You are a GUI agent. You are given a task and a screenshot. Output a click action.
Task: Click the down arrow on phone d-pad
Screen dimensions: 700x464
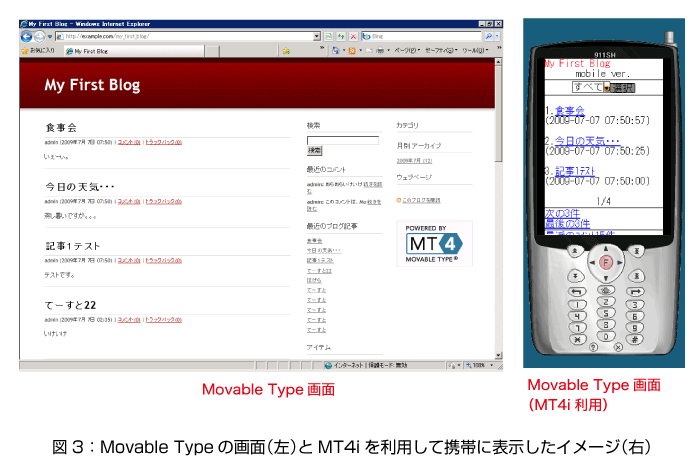(606, 278)
